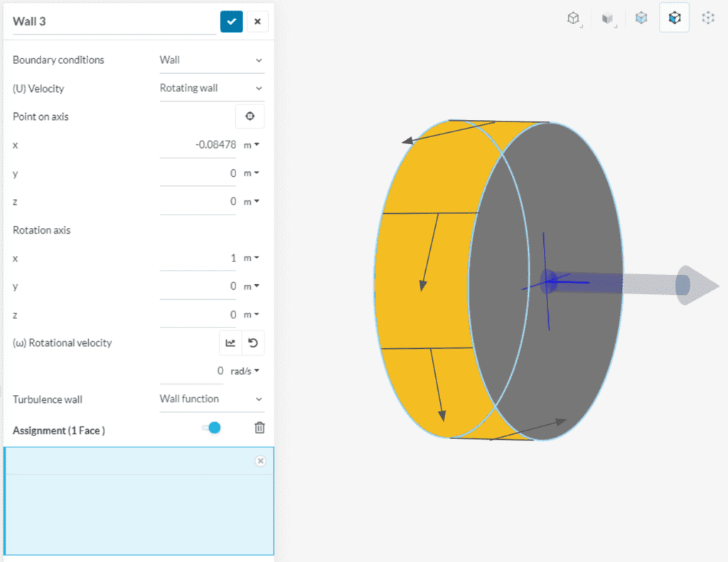Edit the x coordinate value -0.08478
The height and width of the screenshot is (562, 728).
pyautogui.click(x=199, y=144)
